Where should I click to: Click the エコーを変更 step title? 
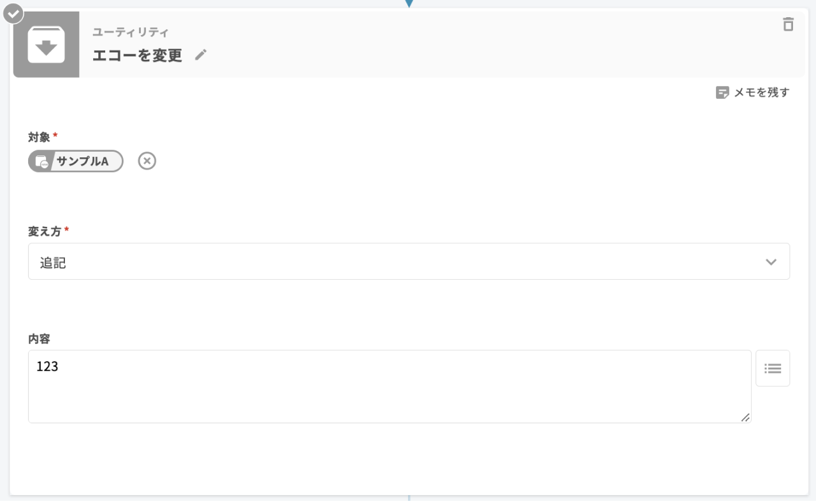pyautogui.click(x=137, y=55)
